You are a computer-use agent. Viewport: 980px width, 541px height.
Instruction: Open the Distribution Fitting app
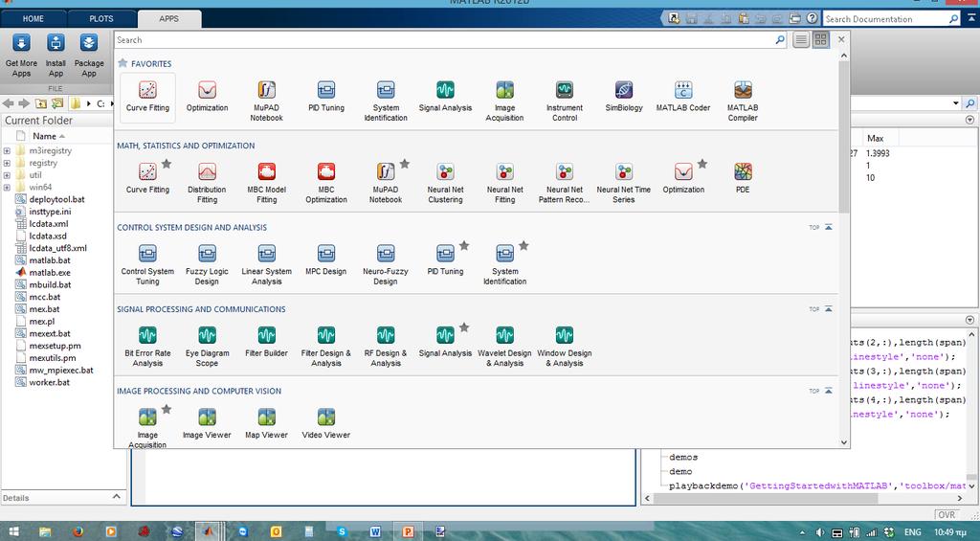click(x=207, y=183)
